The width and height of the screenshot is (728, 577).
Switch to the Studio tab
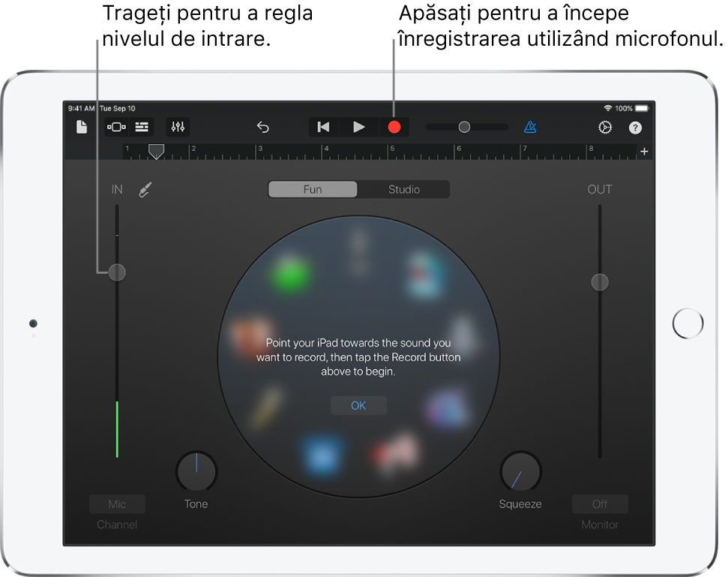click(x=404, y=189)
